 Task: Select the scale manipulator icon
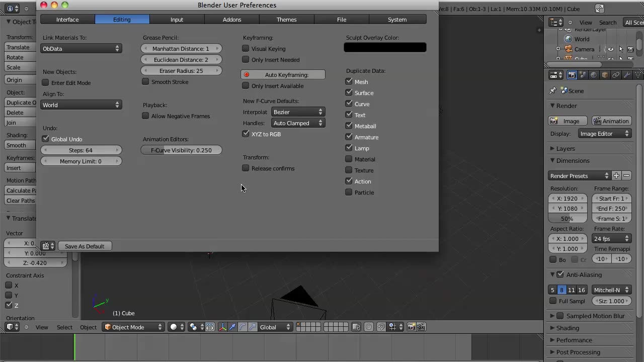click(253, 327)
